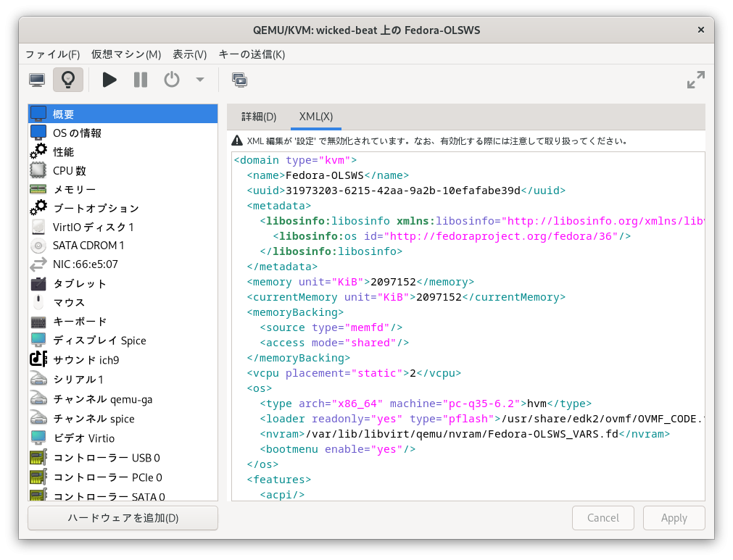Viewport: 733px width, 560px height.
Task: Click inside the XML editor text area
Action: pyautogui.click(x=468, y=326)
